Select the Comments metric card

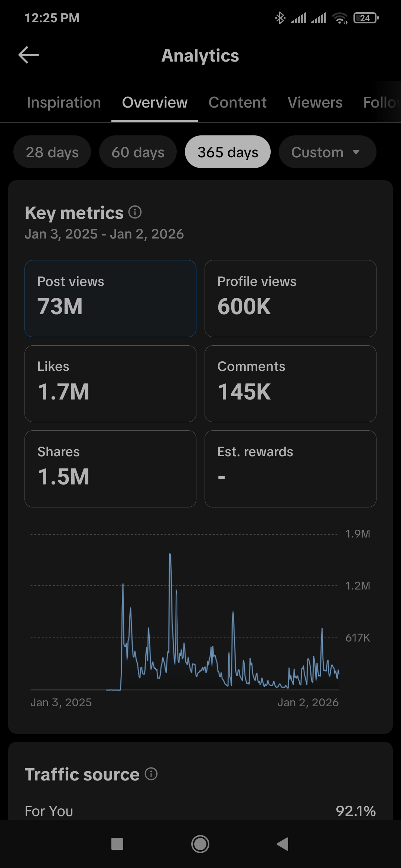point(290,384)
